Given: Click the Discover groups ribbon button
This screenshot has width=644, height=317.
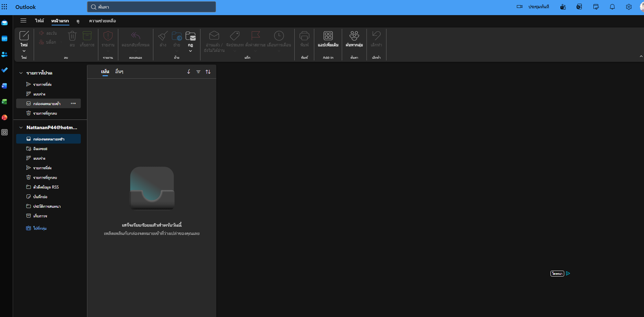Looking at the screenshot, I should pyautogui.click(x=354, y=39).
